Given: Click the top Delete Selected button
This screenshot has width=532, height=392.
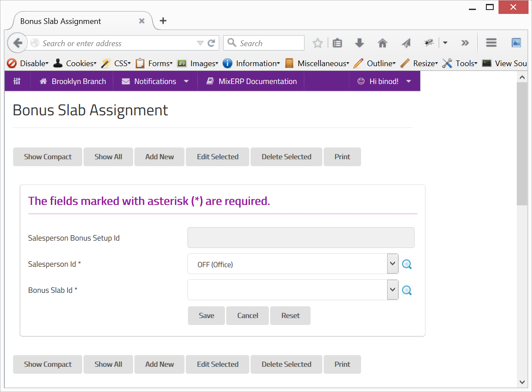Looking at the screenshot, I should click(x=286, y=157).
